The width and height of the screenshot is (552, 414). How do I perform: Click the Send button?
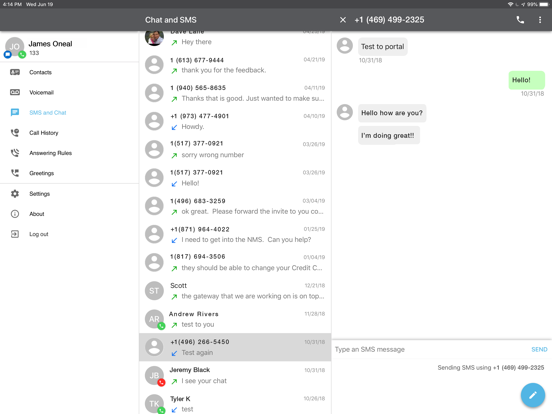click(539, 349)
